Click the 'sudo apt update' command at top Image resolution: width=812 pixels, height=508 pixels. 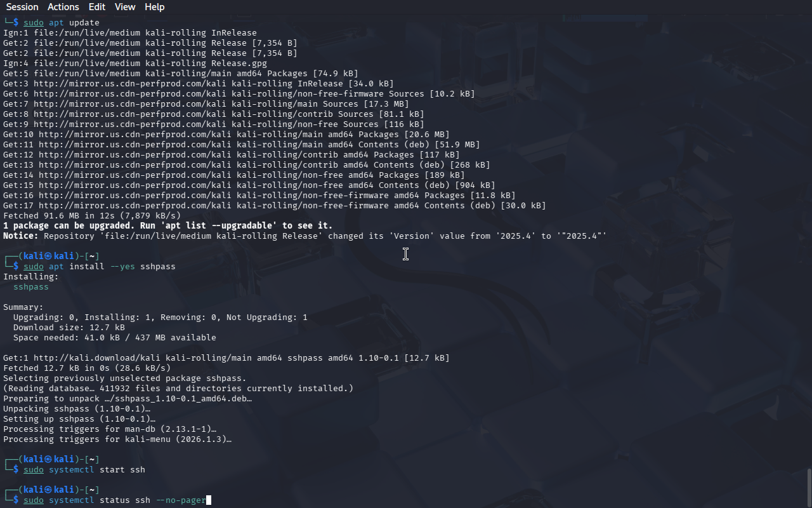[x=62, y=23]
